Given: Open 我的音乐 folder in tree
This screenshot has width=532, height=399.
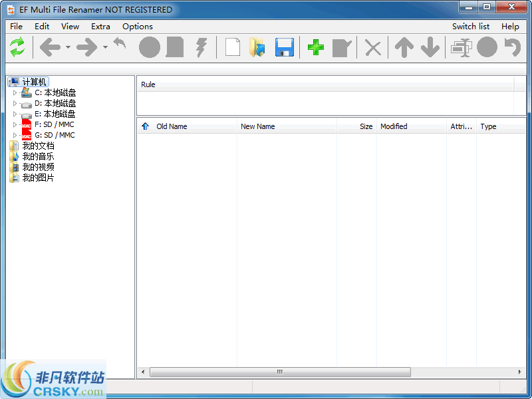Looking at the screenshot, I should 38,156.
